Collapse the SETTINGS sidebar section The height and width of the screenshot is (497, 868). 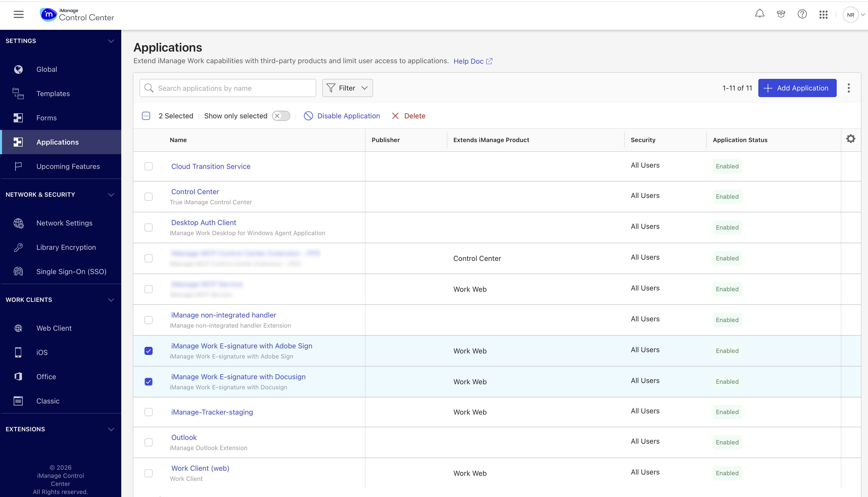point(111,41)
